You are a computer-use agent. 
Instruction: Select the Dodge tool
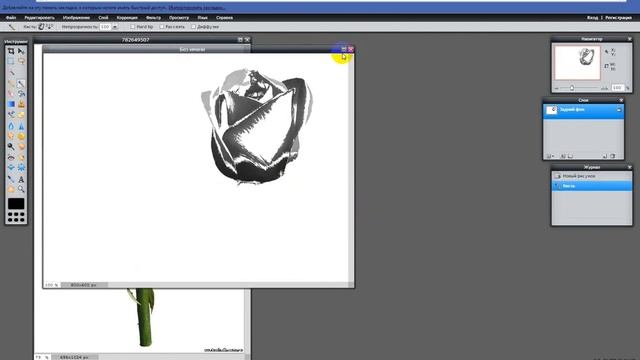pyautogui.click(x=11, y=147)
